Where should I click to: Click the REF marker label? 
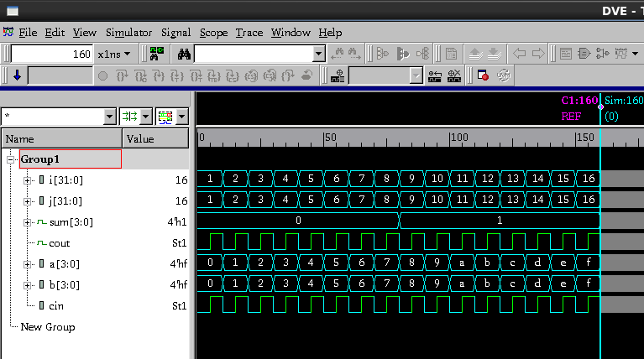click(x=571, y=117)
